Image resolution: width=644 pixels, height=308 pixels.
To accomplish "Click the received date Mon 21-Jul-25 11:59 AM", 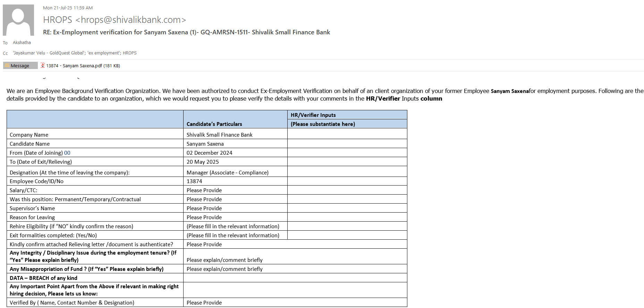I will pyautogui.click(x=68, y=8).
